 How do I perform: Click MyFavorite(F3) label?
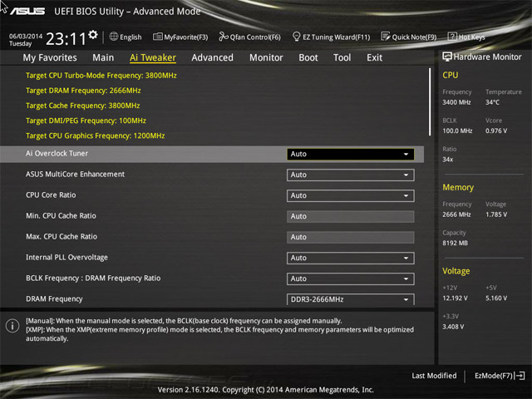click(x=186, y=37)
